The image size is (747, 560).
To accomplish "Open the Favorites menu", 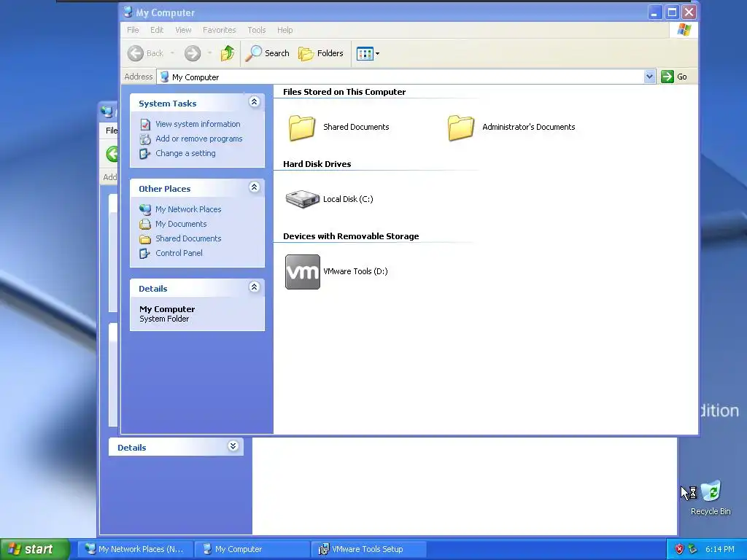I will (219, 30).
